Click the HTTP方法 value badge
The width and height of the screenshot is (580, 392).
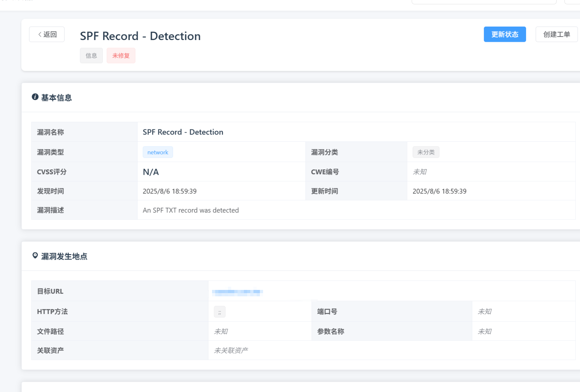click(219, 312)
